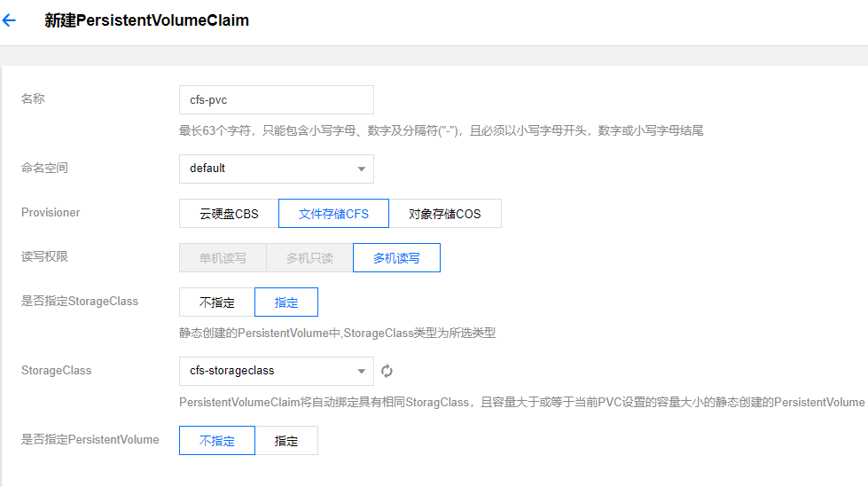Click the name rule hint 最长63个字符

point(442,130)
